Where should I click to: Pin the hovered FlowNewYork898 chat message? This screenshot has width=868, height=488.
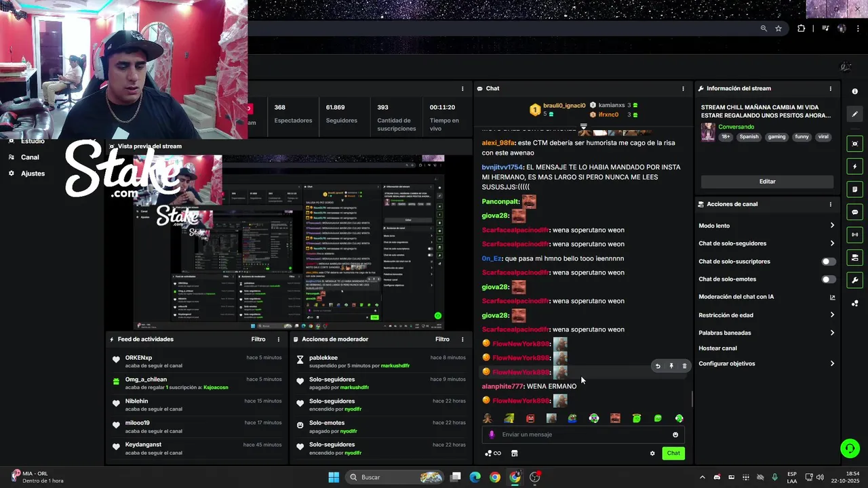coord(671,366)
